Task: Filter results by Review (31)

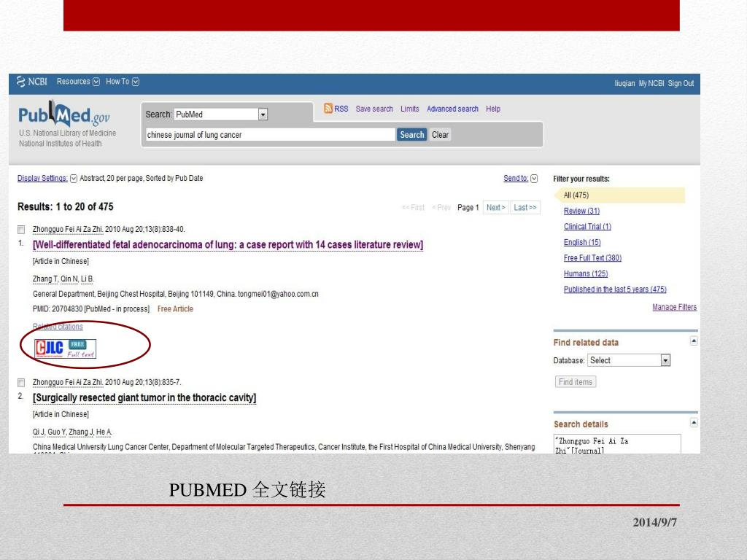Action: (x=581, y=211)
